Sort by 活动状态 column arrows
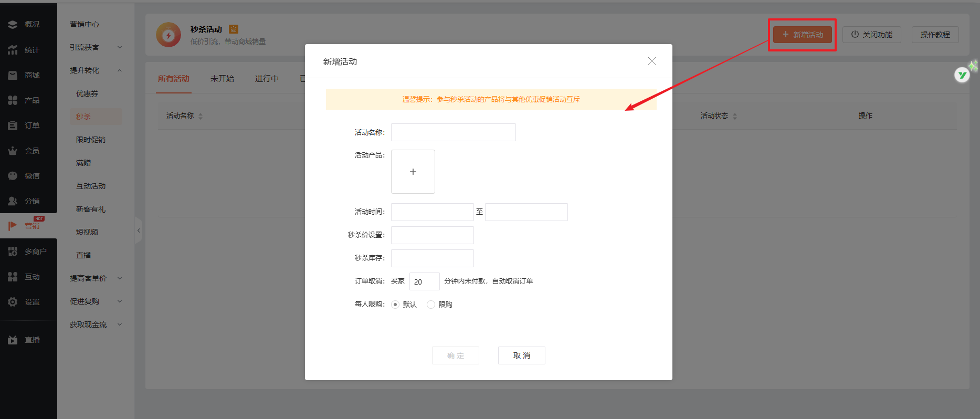The image size is (980, 419). 735,116
